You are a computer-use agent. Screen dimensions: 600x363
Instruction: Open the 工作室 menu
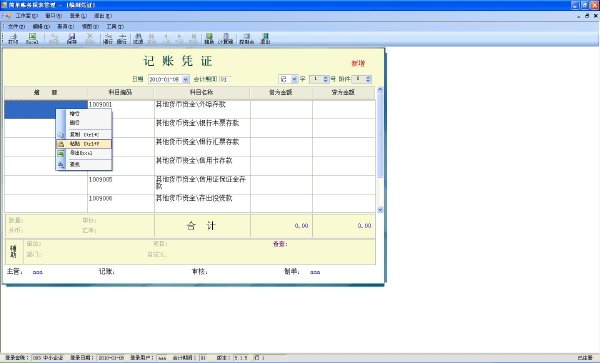[x=27, y=16]
